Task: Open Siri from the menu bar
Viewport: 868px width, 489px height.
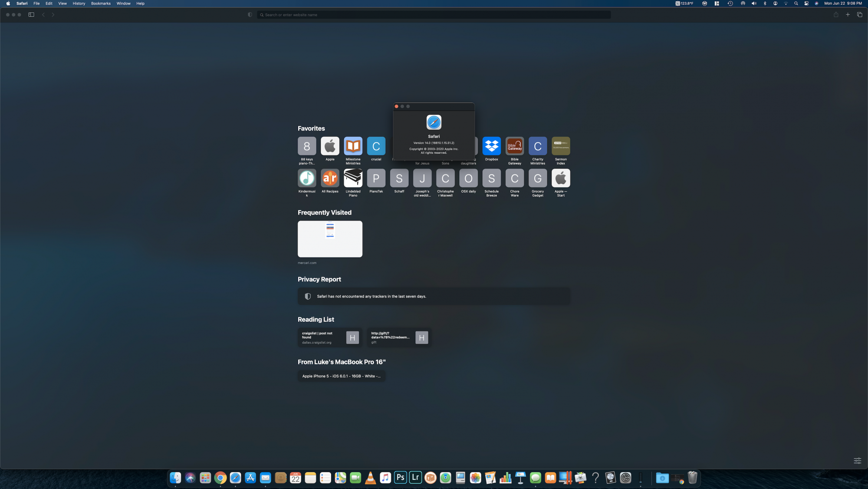Action: (x=817, y=3)
